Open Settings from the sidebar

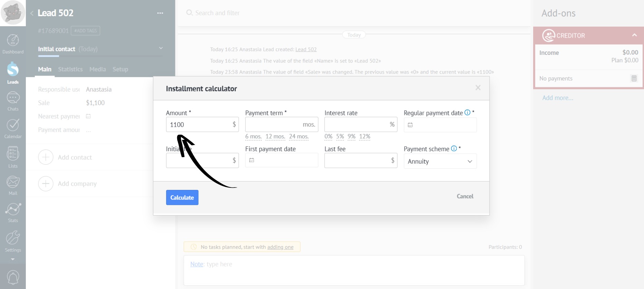(13, 241)
